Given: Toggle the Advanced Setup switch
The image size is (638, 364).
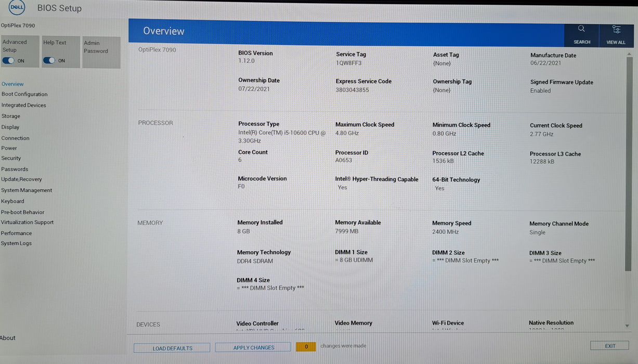Looking at the screenshot, I should click(x=8, y=61).
